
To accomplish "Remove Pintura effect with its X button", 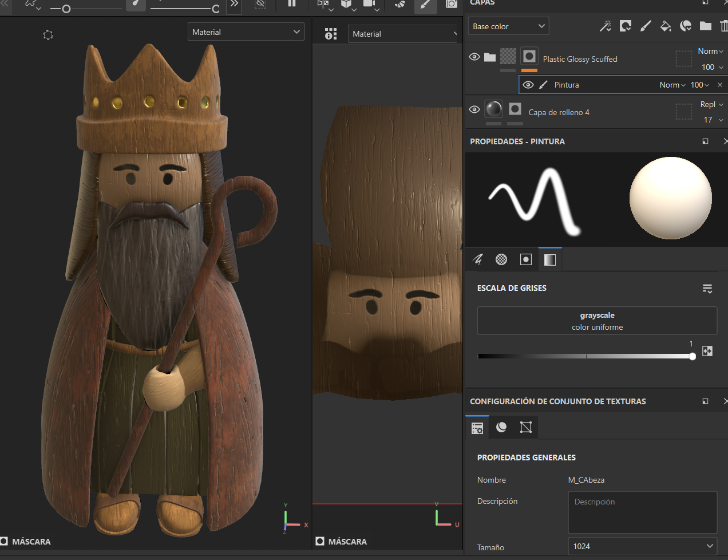I will click(x=720, y=85).
